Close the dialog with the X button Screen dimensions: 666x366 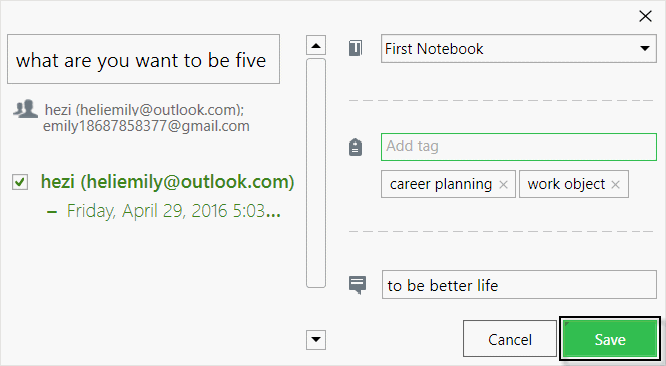click(x=645, y=16)
